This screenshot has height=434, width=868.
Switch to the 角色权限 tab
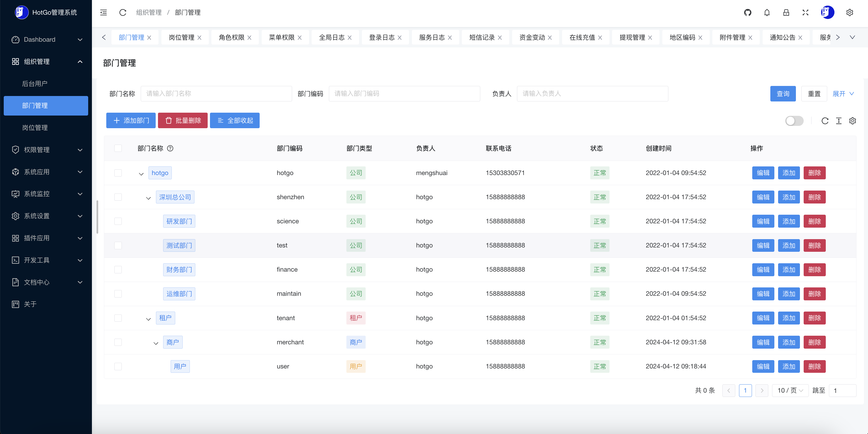(x=232, y=37)
